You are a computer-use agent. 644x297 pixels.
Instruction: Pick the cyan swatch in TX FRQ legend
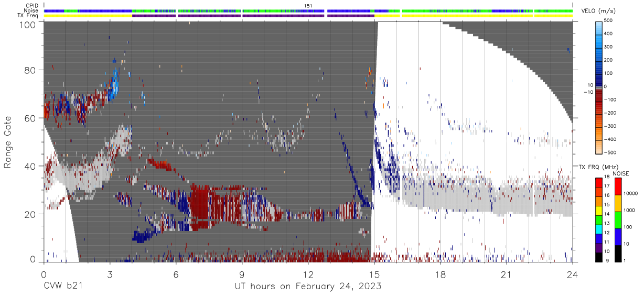[x=599, y=228]
